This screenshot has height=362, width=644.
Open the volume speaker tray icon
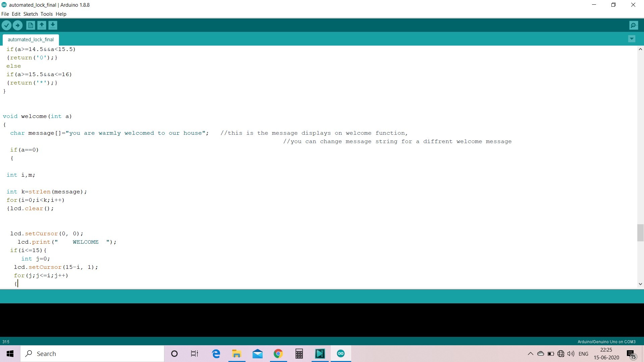click(x=571, y=354)
